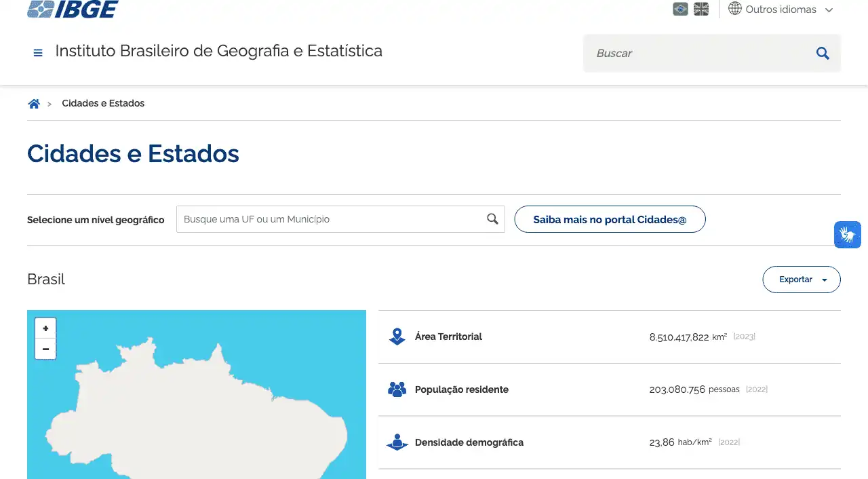The width and height of the screenshot is (868, 479).
Task: Click the globe icon for other languages
Action: point(735,9)
